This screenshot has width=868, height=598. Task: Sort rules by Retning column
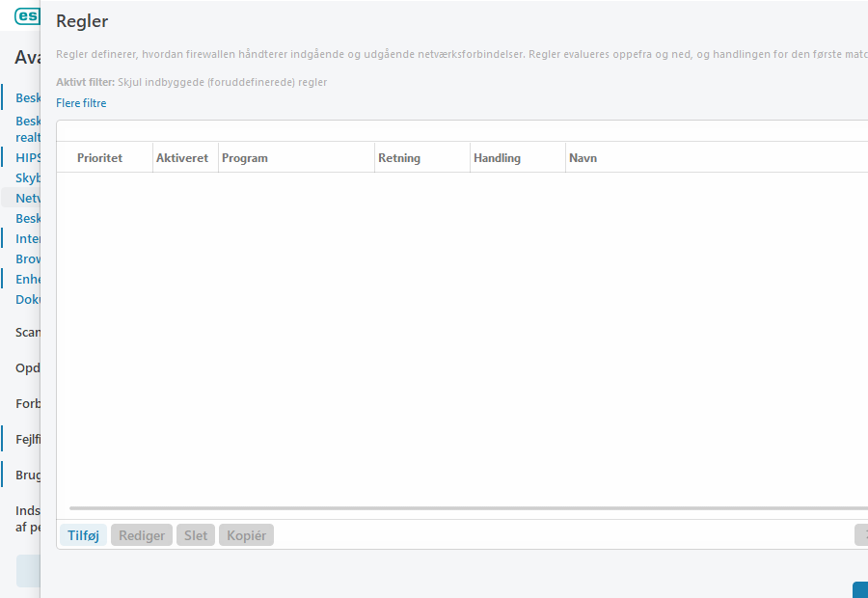click(399, 158)
